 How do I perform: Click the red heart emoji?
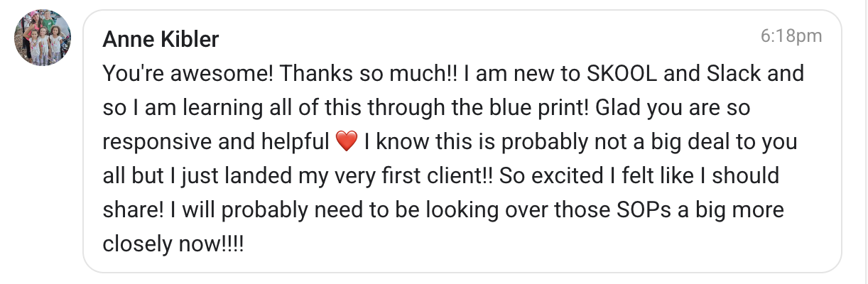[x=345, y=142]
